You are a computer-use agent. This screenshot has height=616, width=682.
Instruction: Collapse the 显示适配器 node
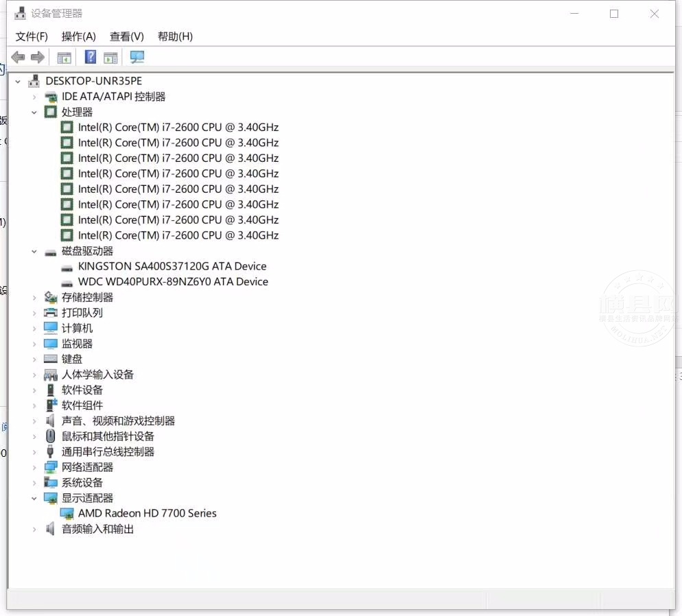point(34,498)
